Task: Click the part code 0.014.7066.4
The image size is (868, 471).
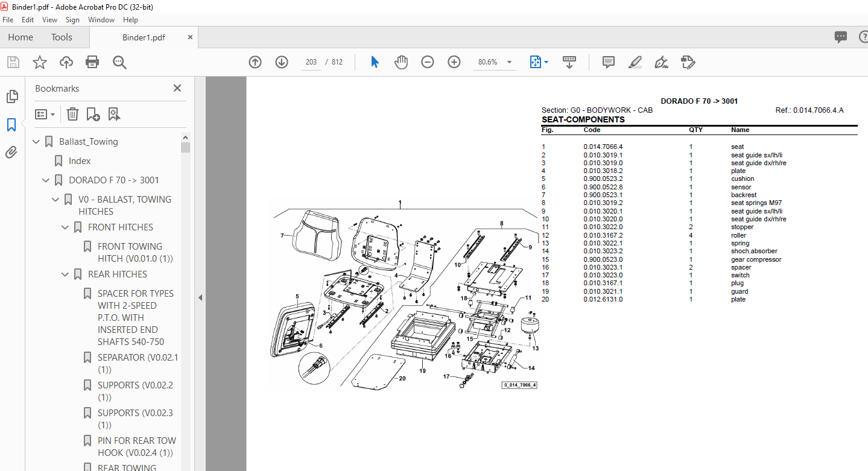Action: tap(603, 147)
